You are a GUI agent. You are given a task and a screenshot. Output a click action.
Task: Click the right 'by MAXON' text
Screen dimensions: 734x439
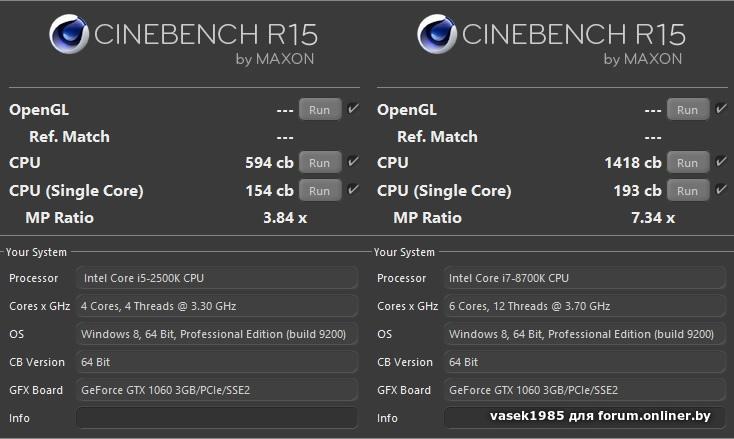click(643, 59)
